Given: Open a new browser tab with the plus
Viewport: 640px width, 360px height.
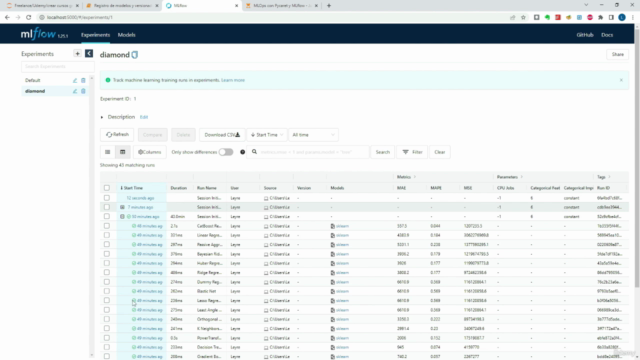Looking at the screenshot, I should [329, 6].
